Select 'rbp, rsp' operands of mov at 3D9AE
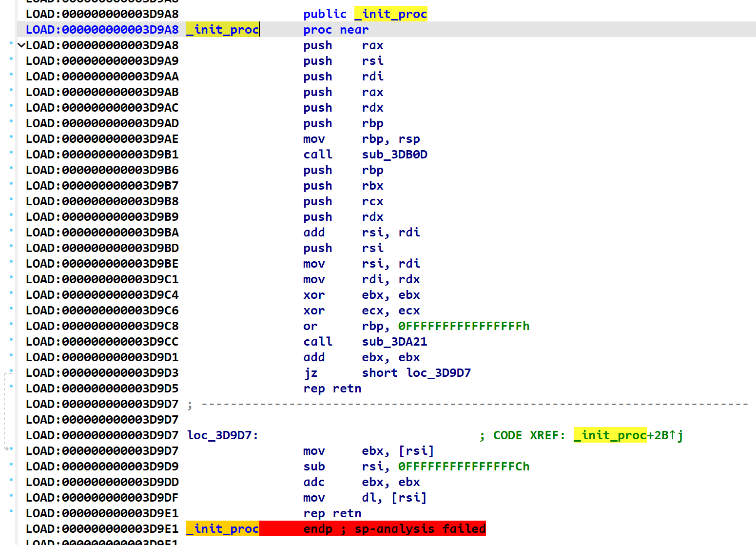Viewport: 756px width, 545px height. (391, 139)
